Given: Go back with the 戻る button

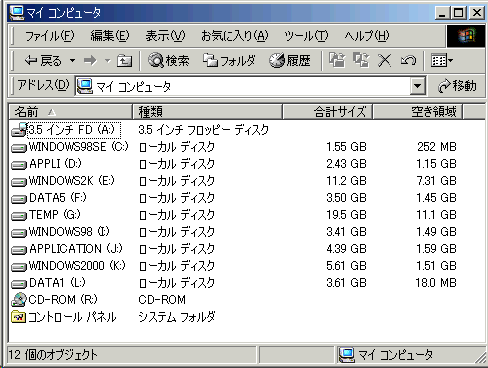Looking at the screenshot, I should pyautogui.click(x=43, y=61).
